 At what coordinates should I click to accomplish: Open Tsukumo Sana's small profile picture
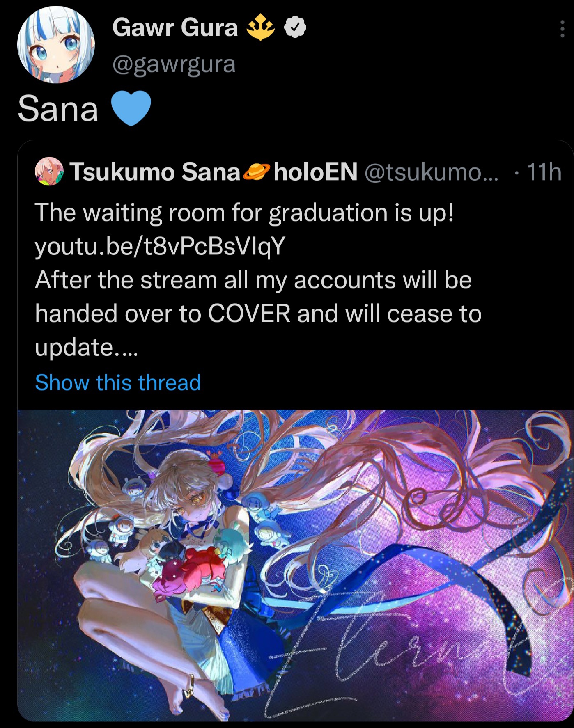point(49,171)
